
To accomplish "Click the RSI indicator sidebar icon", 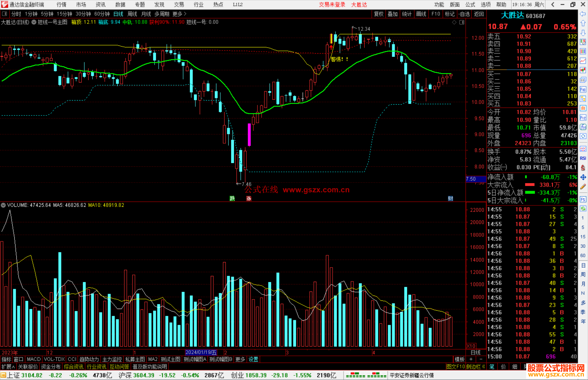I will pos(583,158).
